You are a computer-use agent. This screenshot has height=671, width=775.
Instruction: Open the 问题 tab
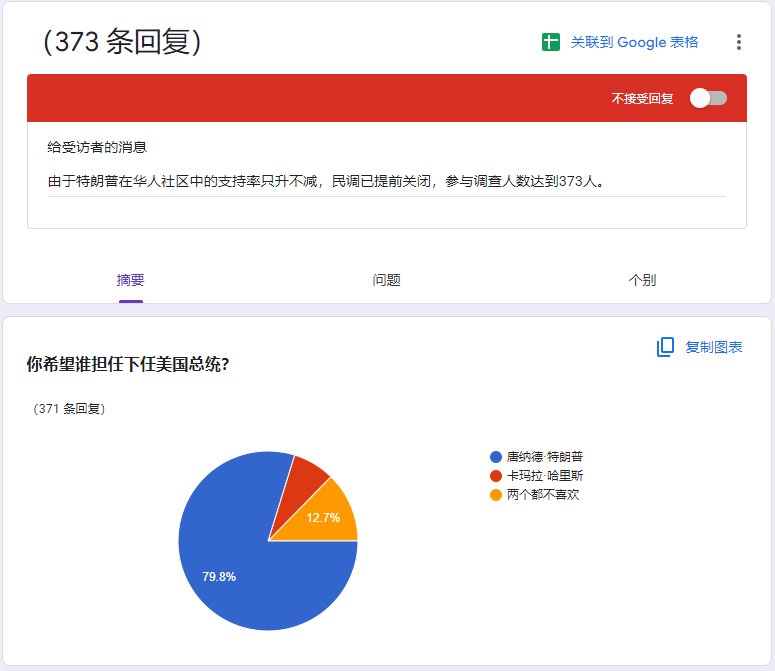point(387,280)
